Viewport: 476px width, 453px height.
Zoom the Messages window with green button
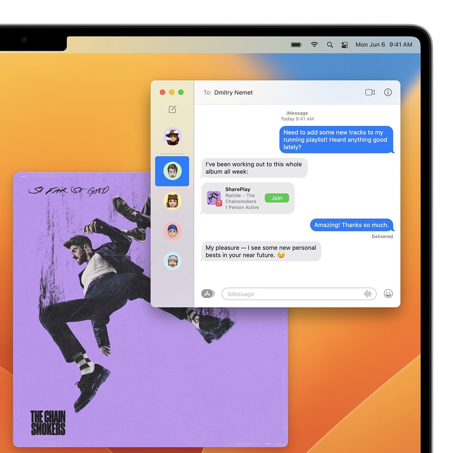click(181, 92)
